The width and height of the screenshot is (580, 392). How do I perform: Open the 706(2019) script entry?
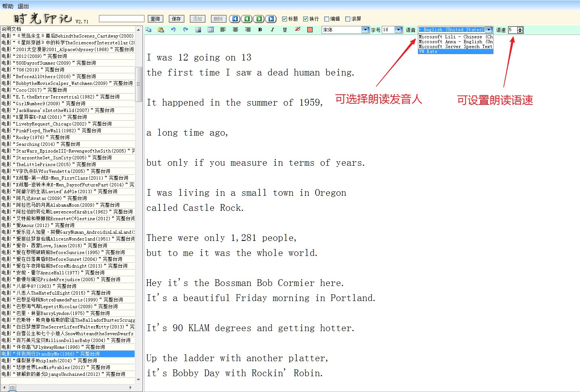[x=68, y=70]
